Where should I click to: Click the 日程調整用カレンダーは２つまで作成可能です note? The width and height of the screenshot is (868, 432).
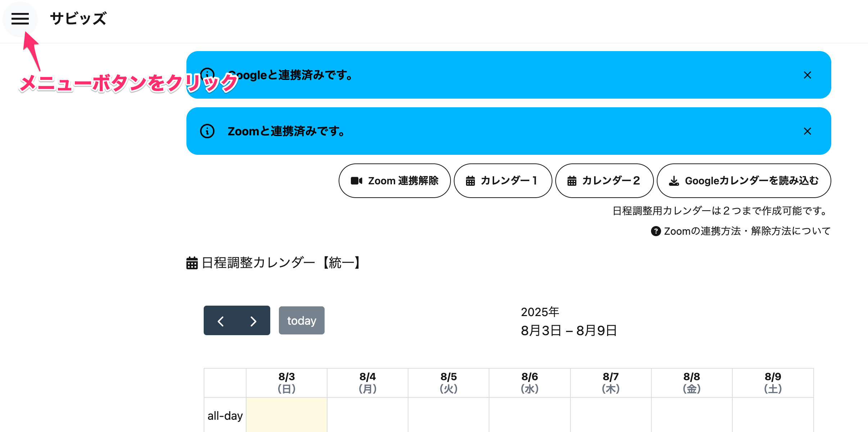tap(721, 211)
